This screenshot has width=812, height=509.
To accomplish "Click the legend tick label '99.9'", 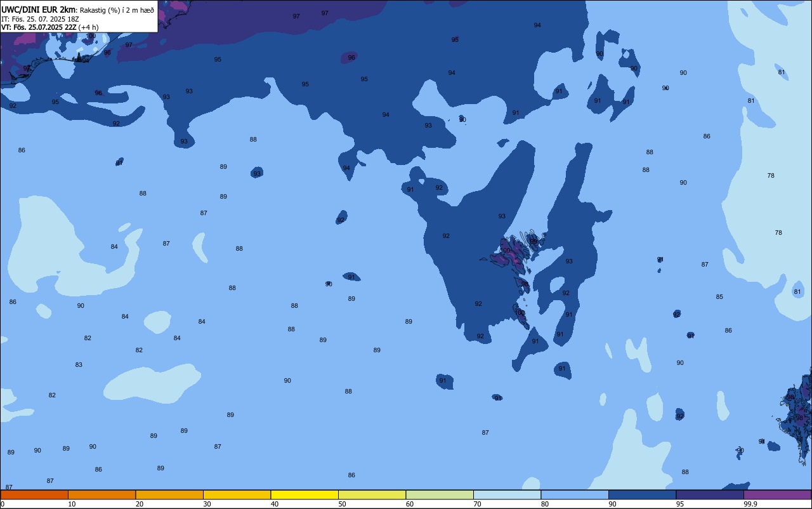I will click(x=750, y=504).
